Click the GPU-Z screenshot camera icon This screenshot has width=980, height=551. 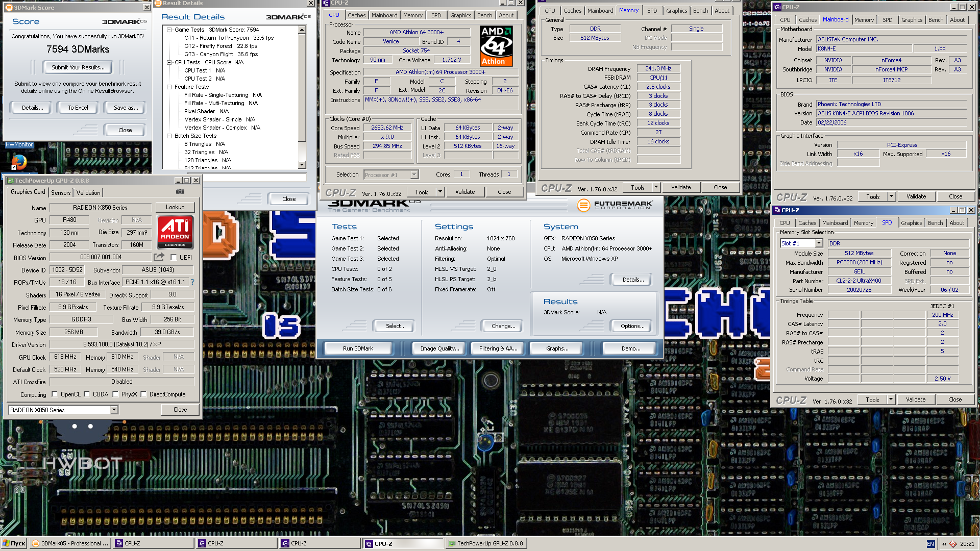pos(180,192)
